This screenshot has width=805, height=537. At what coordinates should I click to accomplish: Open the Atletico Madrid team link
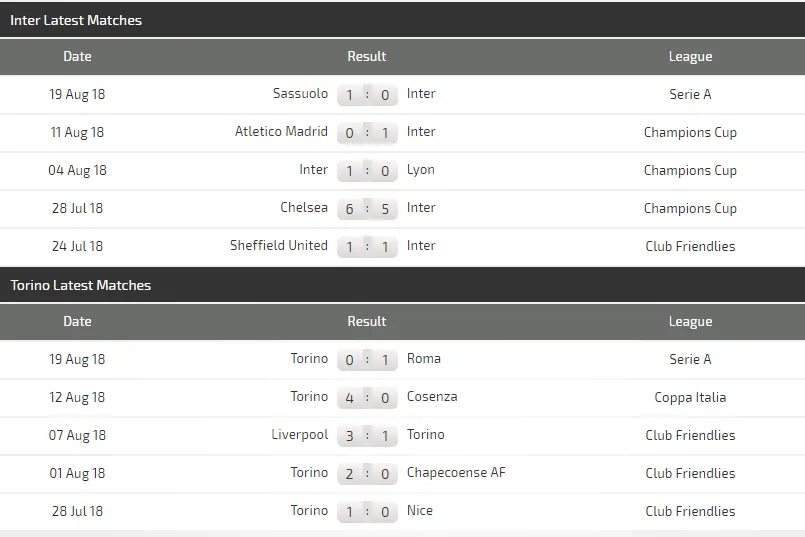[281, 132]
